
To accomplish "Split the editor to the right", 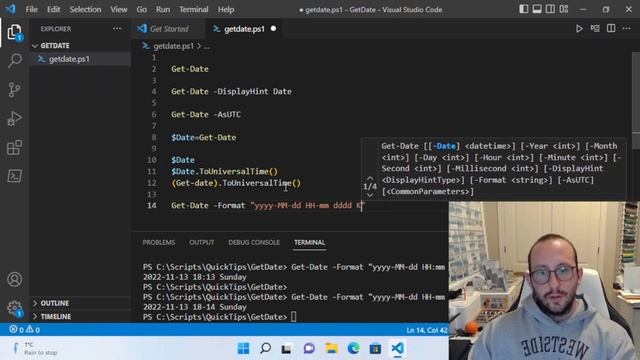I will 611,29.
